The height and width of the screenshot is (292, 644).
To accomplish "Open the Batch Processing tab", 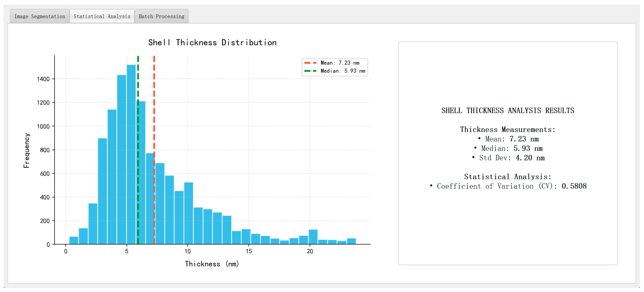I will (161, 17).
